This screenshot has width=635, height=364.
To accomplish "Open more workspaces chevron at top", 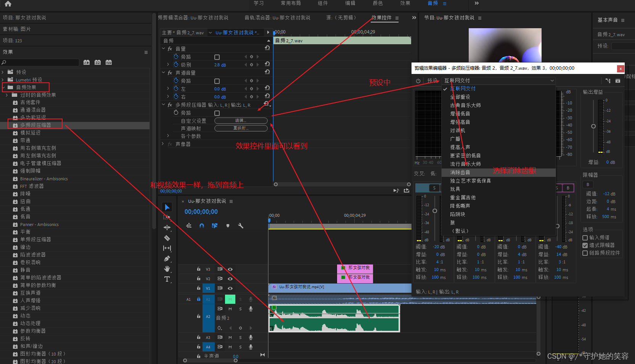I will click(476, 3).
